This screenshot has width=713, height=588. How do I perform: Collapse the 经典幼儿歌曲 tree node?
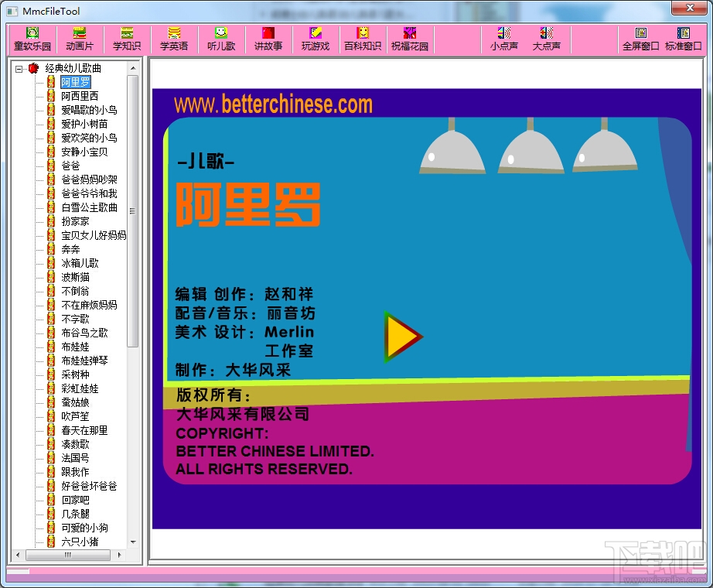click(x=19, y=69)
